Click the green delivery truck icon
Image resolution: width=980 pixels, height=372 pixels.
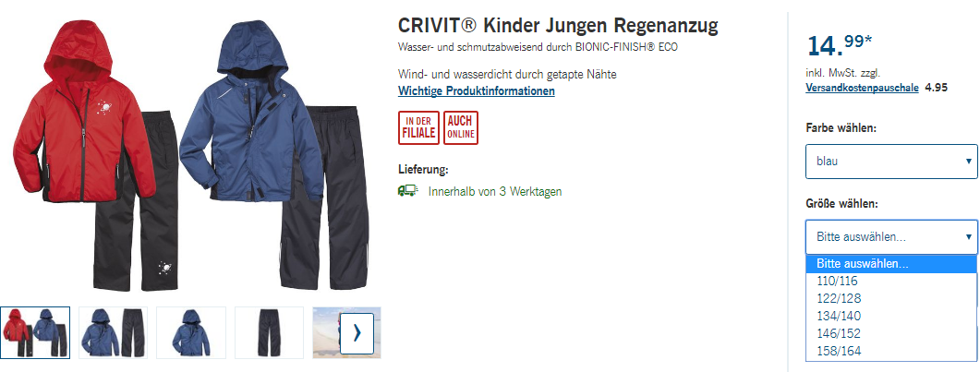coord(407,191)
